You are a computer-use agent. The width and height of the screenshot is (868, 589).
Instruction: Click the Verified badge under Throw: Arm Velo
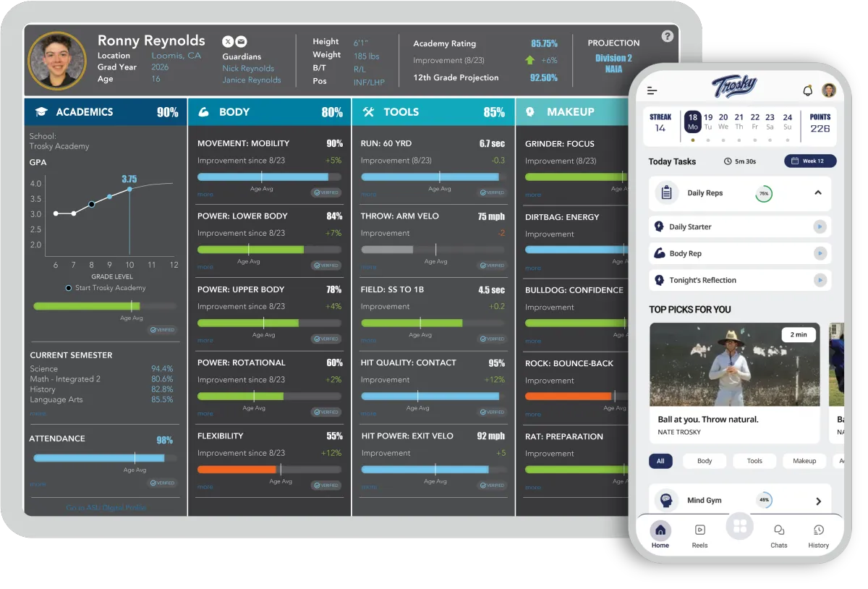point(492,266)
